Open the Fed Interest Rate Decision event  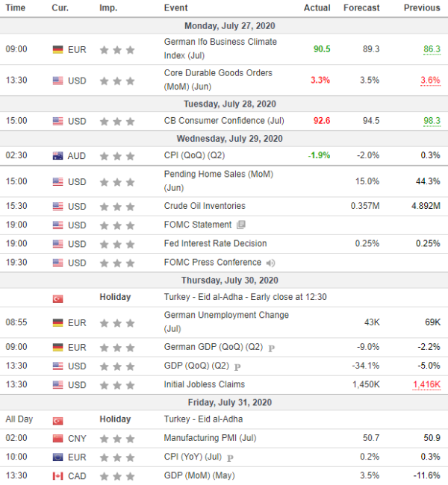click(x=215, y=244)
